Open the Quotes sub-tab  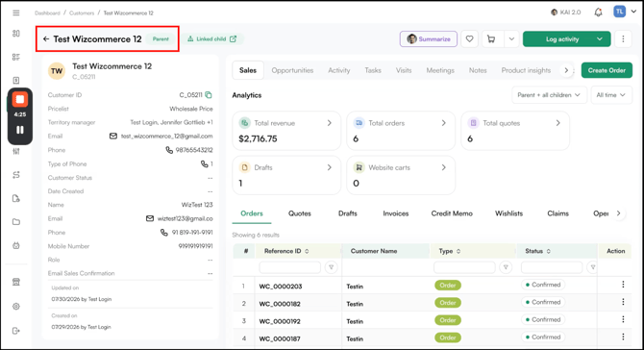299,213
